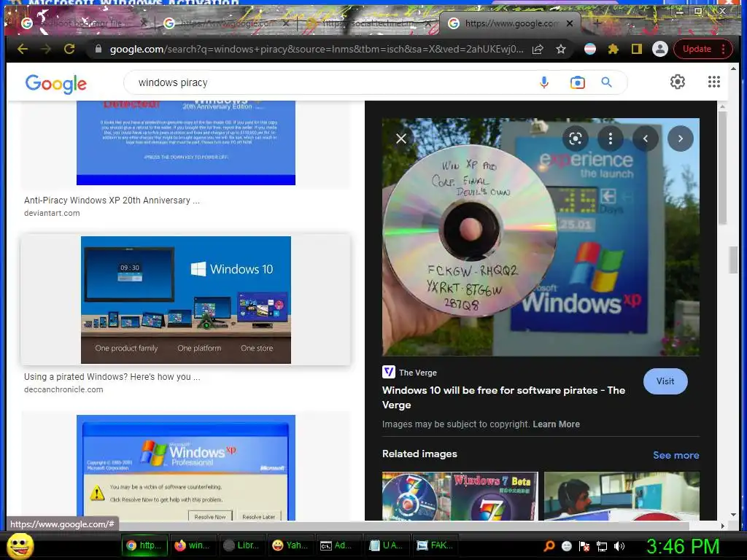Go to Google home via the logo

click(55, 84)
